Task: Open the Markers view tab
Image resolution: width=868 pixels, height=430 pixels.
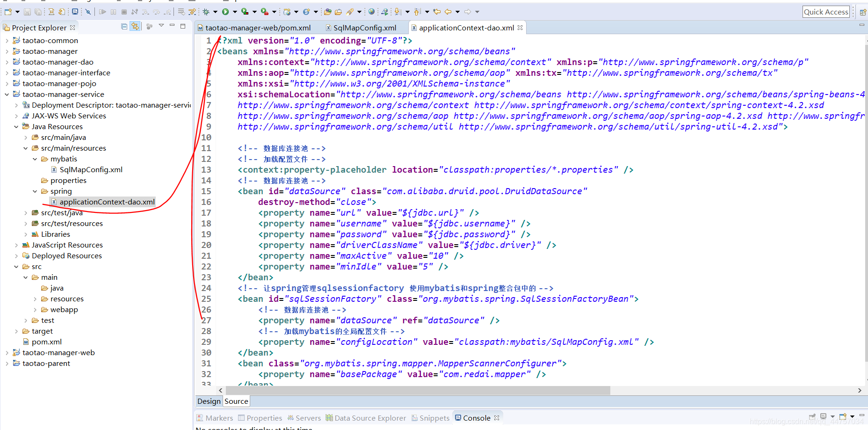Action: click(x=215, y=418)
